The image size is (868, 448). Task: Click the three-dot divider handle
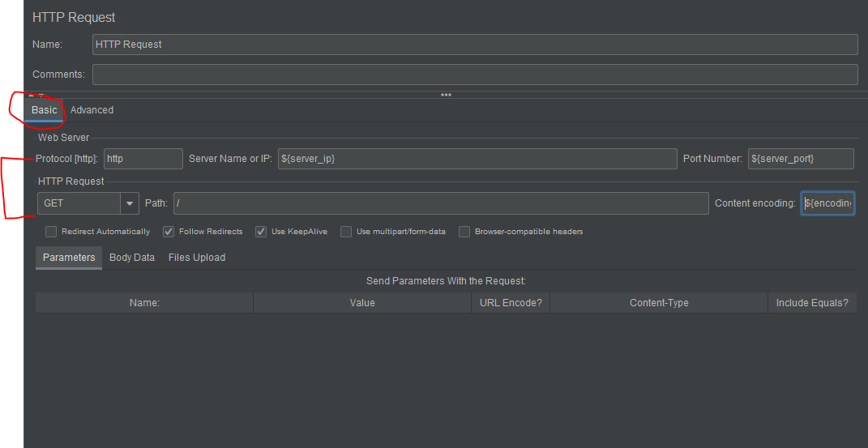[x=447, y=95]
